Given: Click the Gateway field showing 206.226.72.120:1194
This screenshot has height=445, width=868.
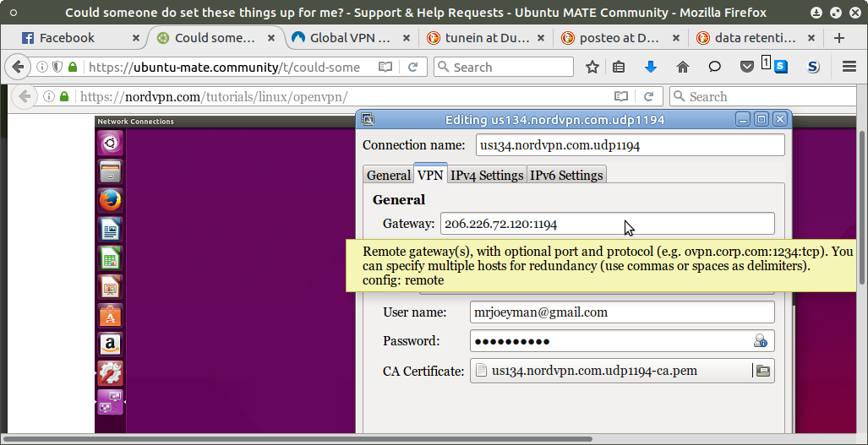Looking at the screenshot, I should (x=608, y=223).
